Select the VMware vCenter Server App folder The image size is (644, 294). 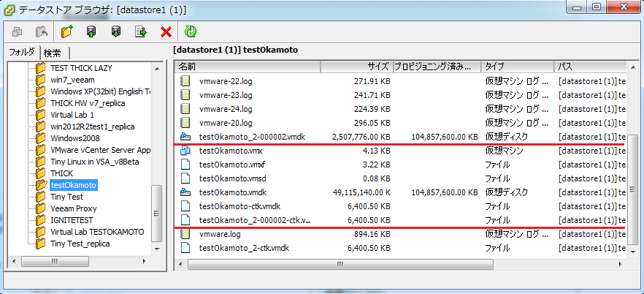click(x=100, y=150)
